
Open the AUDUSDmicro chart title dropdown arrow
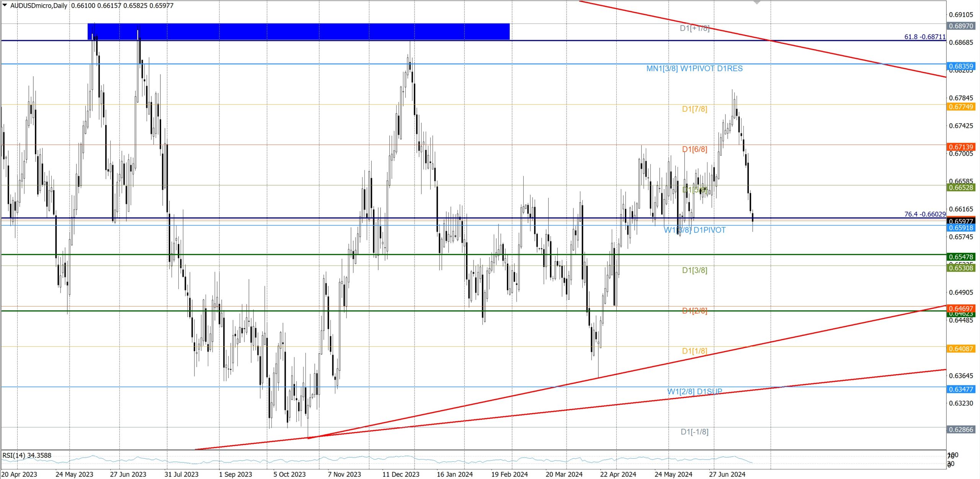pyautogui.click(x=5, y=5)
